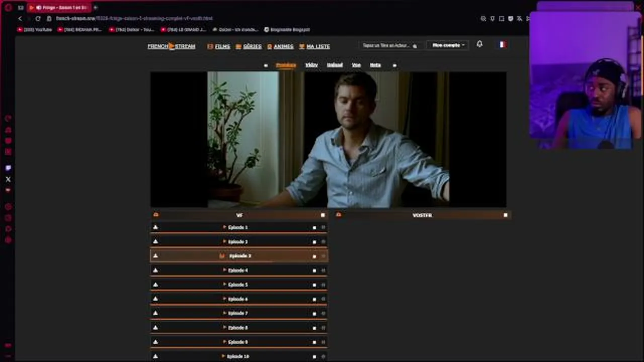Select the Netu player tab

click(x=375, y=65)
